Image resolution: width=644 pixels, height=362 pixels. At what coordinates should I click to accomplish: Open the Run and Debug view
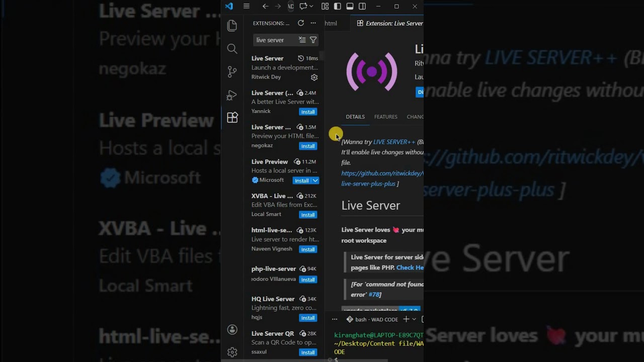(232, 95)
